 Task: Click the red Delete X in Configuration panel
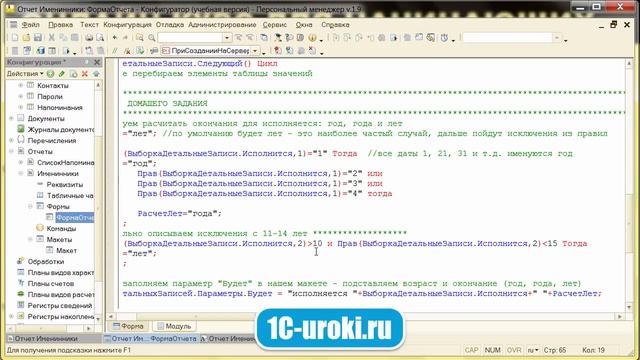coord(85,74)
